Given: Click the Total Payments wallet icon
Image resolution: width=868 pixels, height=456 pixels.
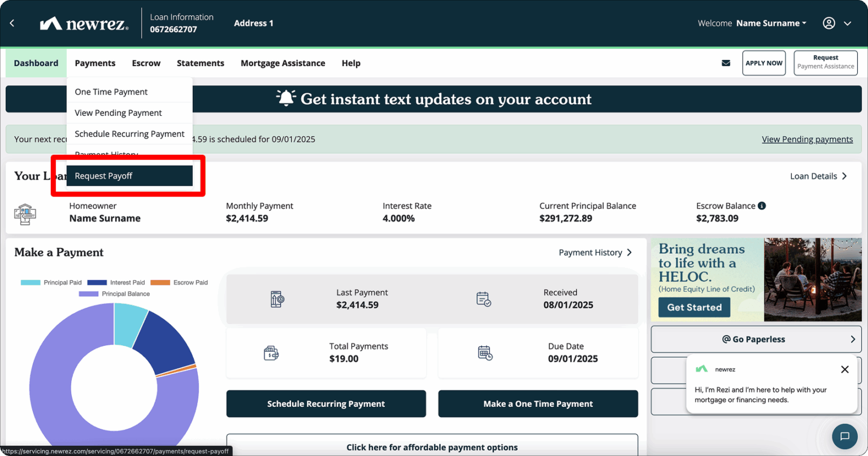Looking at the screenshot, I should tap(271, 353).
